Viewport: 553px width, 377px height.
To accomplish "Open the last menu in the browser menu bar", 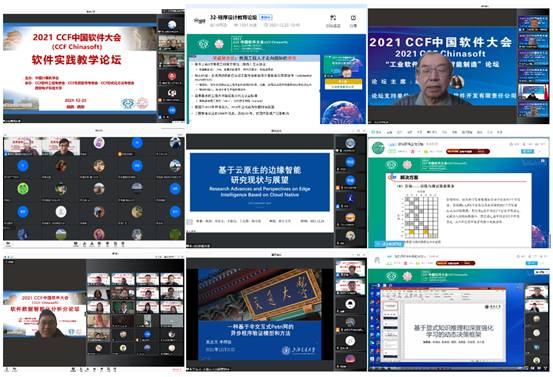I will pos(499,132).
